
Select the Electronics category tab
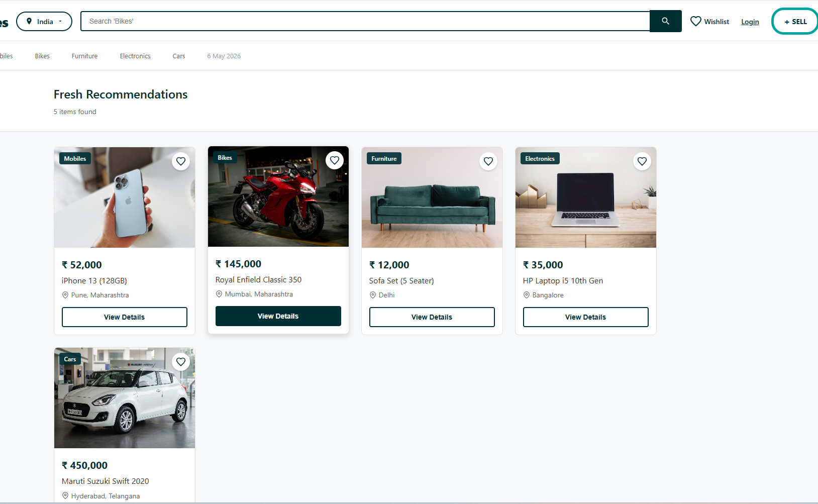(135, 56)
